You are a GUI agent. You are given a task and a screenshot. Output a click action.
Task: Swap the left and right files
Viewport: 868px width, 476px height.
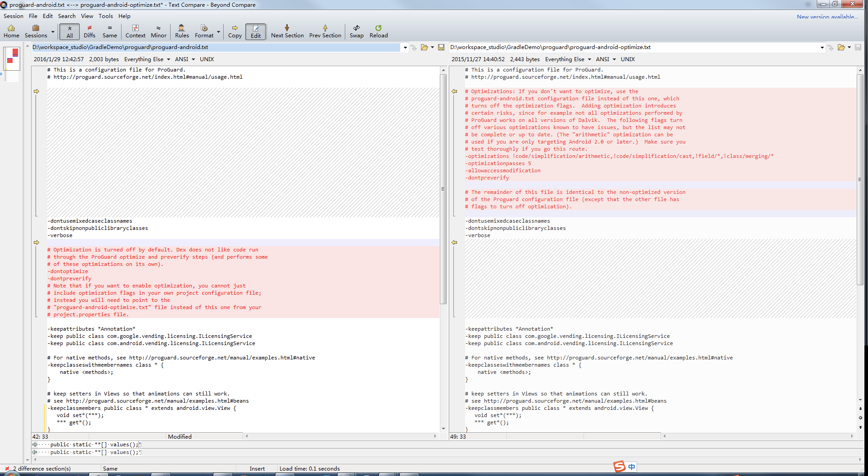click(357, 31)
